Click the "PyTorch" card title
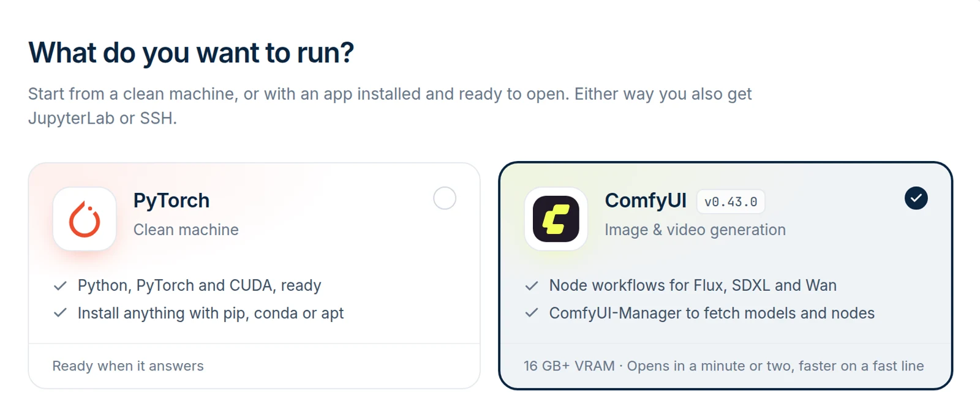The image size is (980, 417). click(171, 200)
